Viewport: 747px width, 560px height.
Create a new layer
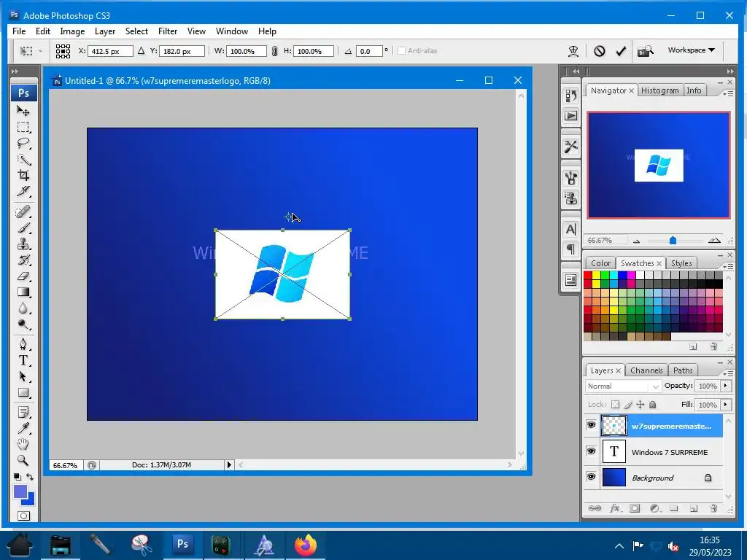pos(693,508)
